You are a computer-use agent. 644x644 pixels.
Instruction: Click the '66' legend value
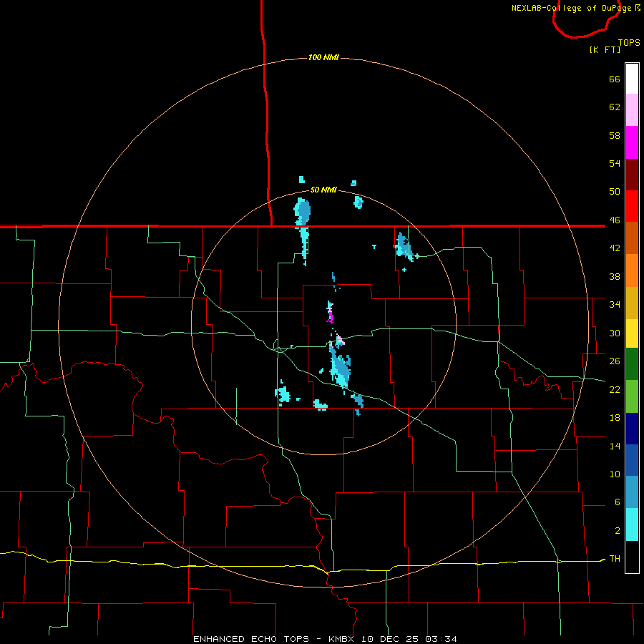(x=615, y=79)
